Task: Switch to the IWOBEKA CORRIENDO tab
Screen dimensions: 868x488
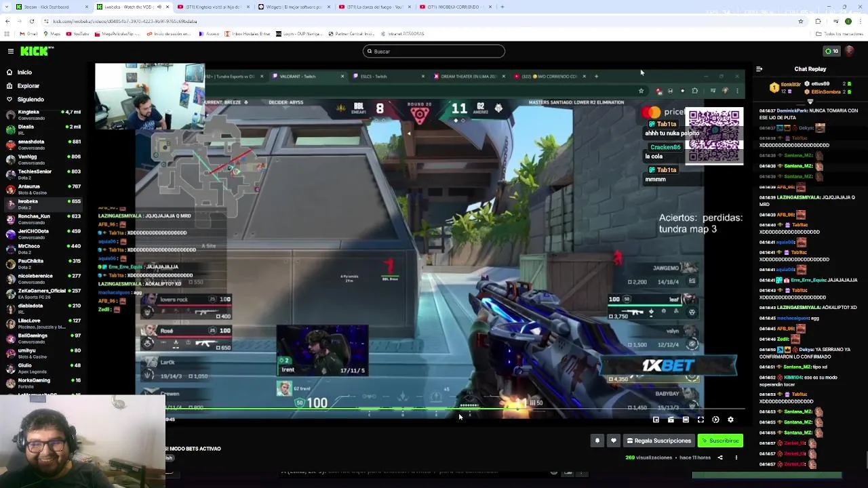Action: 456,7
